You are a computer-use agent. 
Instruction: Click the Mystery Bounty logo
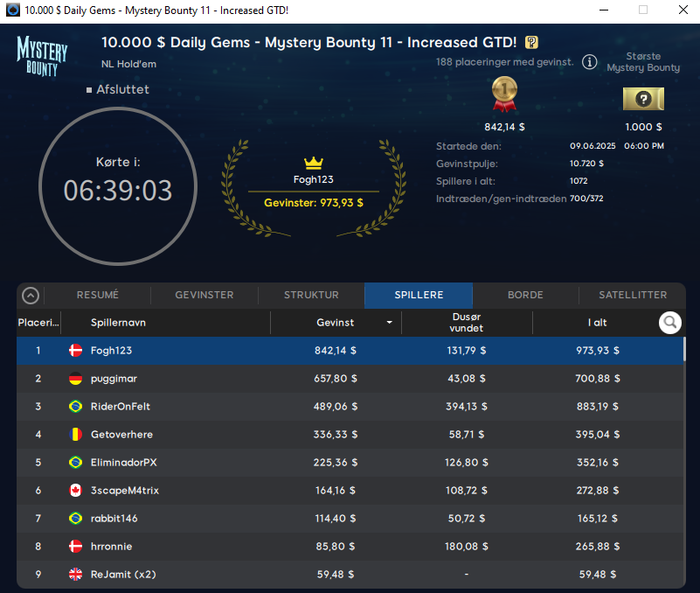click(43, 56)
